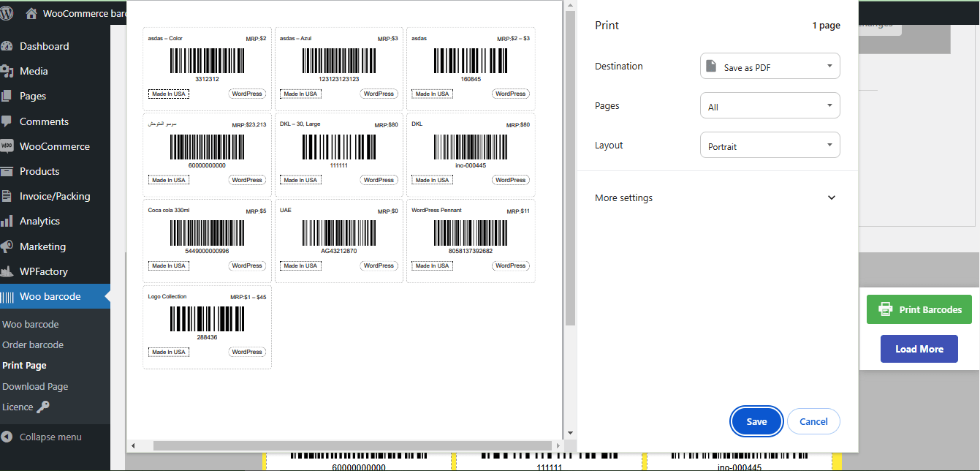
Task: Click the PDF file icon in Destination
Action: click(x=711, y=67)
